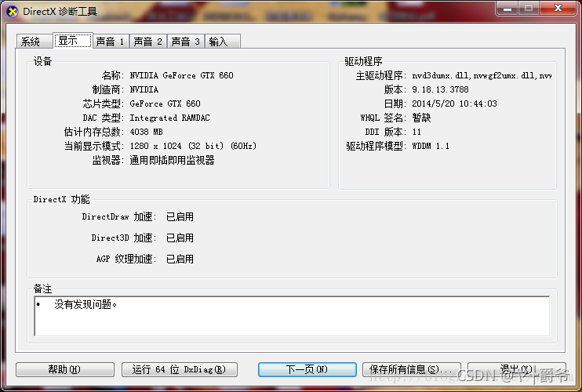Switch to the 系统 tab

pyautogui.click(x=31, y=42)
